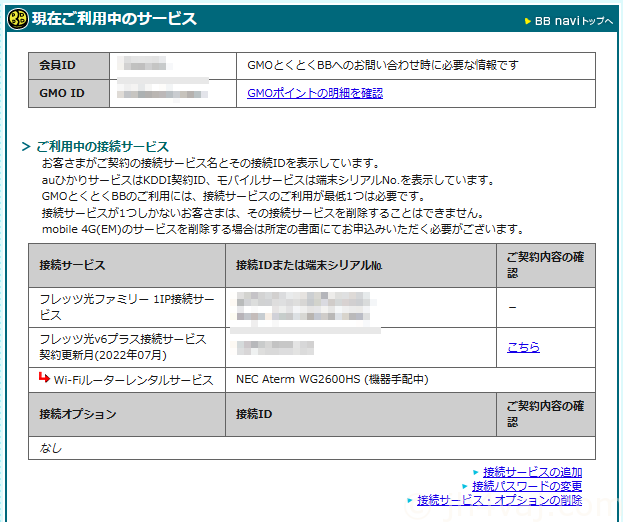This screenshot has width=623, height=522.
Task: Open the GMOポイントの明細を確認 link
Action: tap(315, 93)
